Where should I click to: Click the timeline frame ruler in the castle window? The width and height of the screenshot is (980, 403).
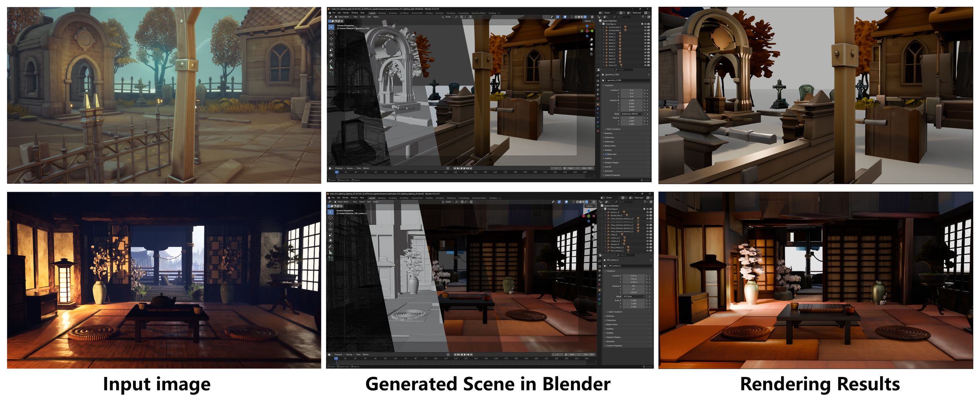[461, 358]
